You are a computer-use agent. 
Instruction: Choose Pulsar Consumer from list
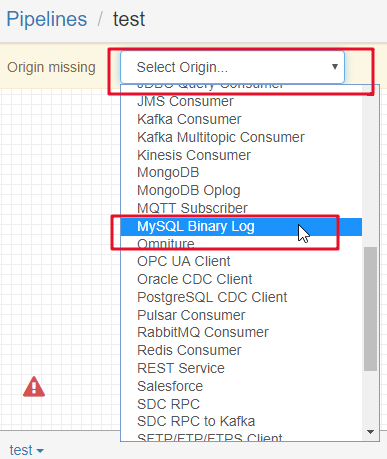point(241,315)
